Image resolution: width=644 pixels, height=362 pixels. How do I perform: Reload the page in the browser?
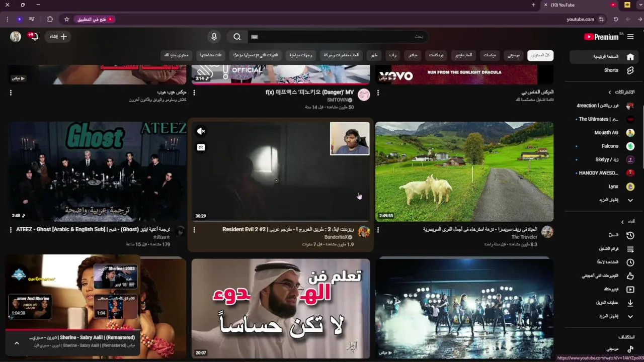615,19
